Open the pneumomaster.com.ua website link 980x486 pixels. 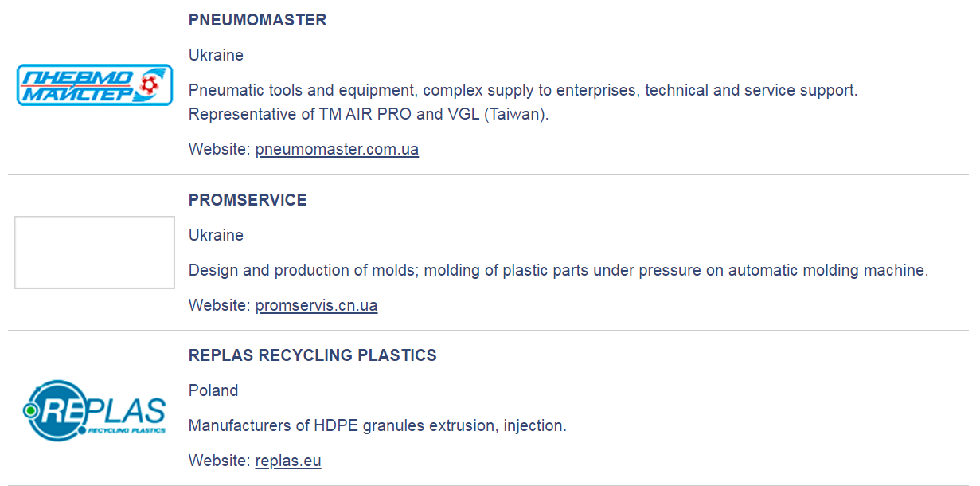337,149
